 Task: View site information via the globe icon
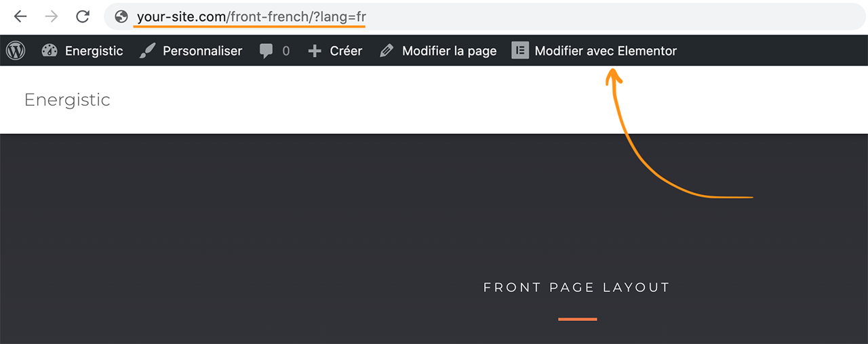pyautogui.click(x=122, y=17)
